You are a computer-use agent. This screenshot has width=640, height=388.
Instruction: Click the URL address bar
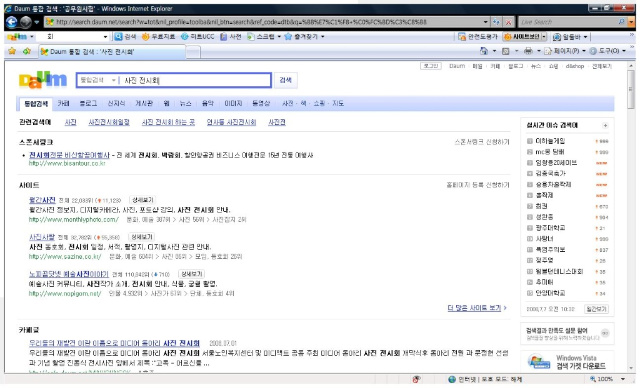[263, 22]
